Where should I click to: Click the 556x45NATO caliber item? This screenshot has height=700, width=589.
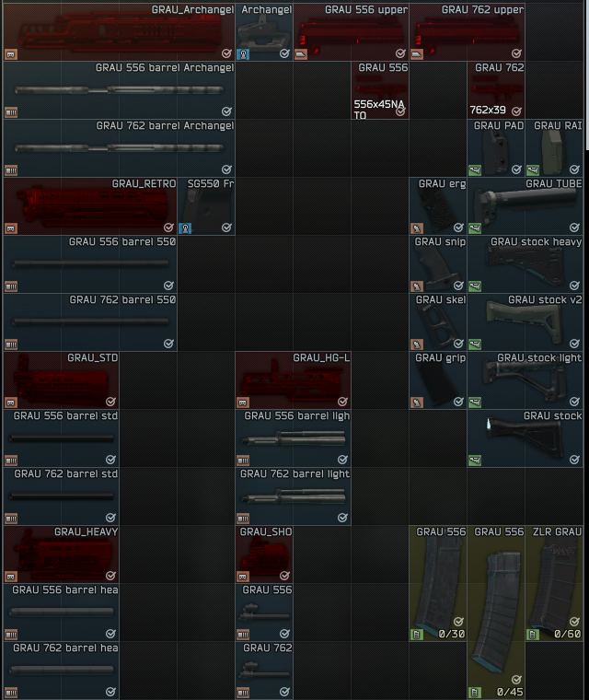pyautogui.click(x=381, y=90)
